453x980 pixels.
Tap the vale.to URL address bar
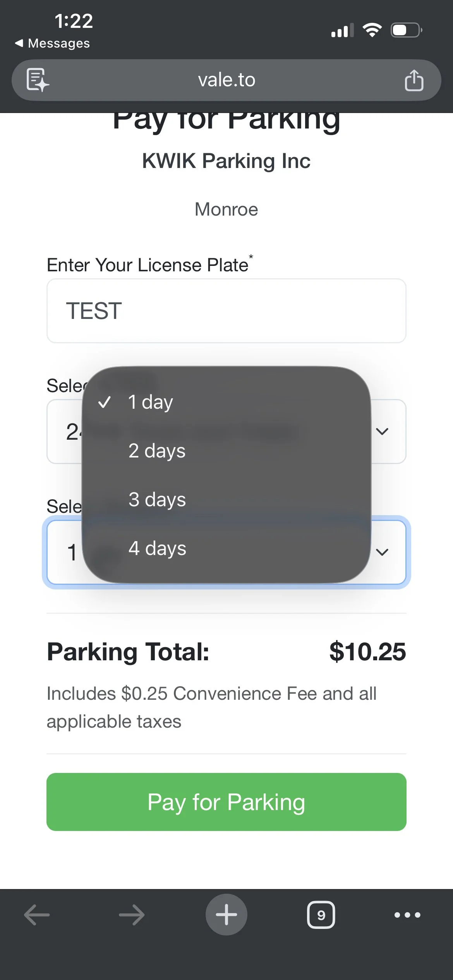226,80
